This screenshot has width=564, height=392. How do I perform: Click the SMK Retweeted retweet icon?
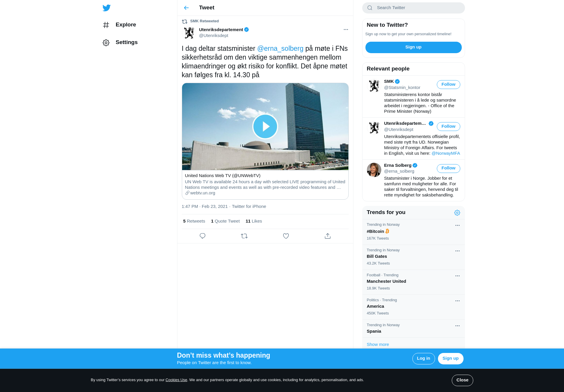tap(184, 21)
